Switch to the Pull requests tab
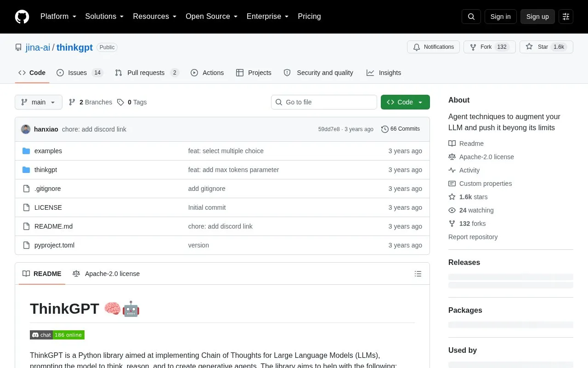The width and height of the screenshot is (588, 368). (147, 73)
